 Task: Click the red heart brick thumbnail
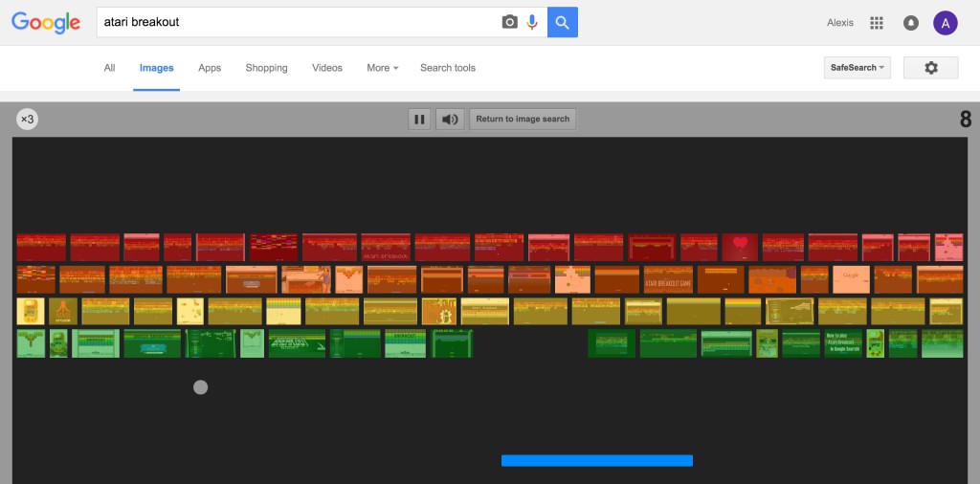740,248
